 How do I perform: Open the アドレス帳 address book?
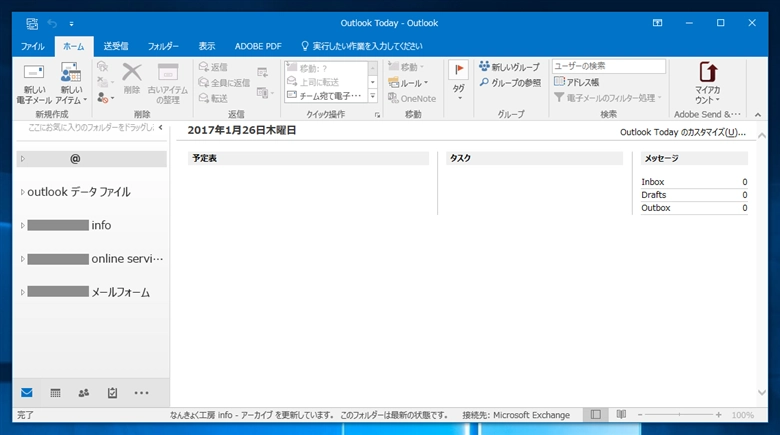[577, 82]
